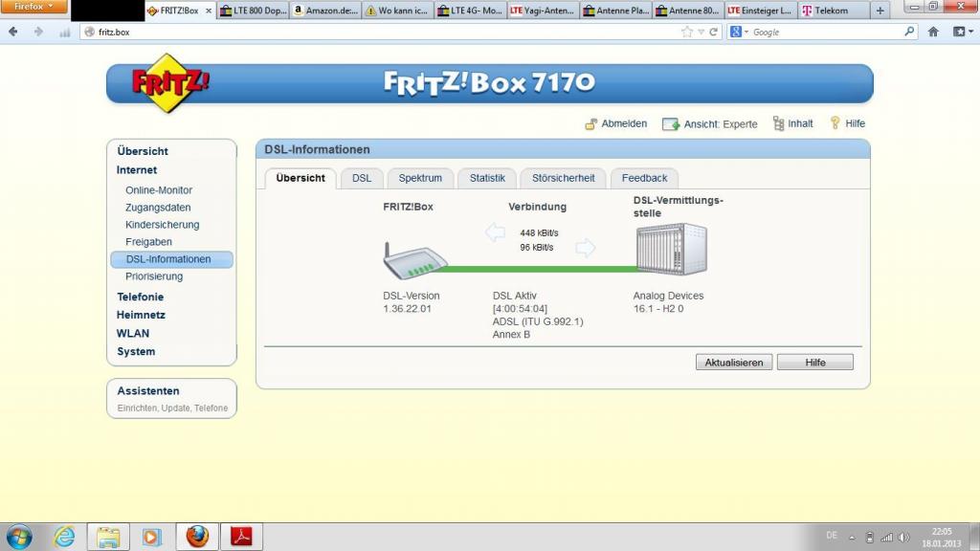Open Adobe Reader from taskbar
Image resolution: width=980 pixels, height=551 pixels.
coord(241,537)
